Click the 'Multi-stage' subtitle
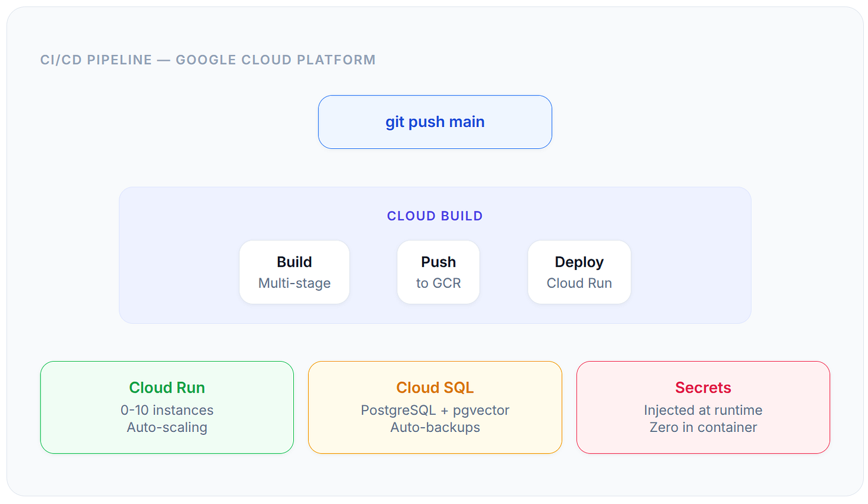The height and width of the screenshot is (504, 868). click(294, 283)
